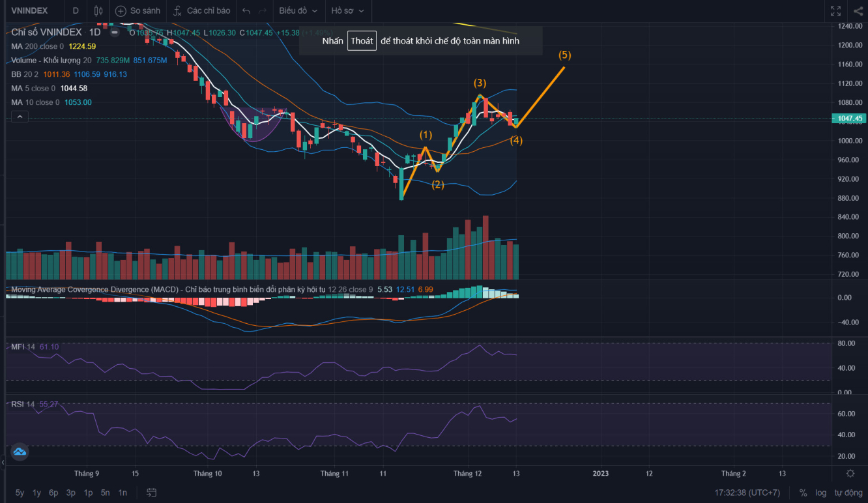The image size is (868, 503).
Task: Select the wave (3) label annotation
Action: (x=480, y=83)
